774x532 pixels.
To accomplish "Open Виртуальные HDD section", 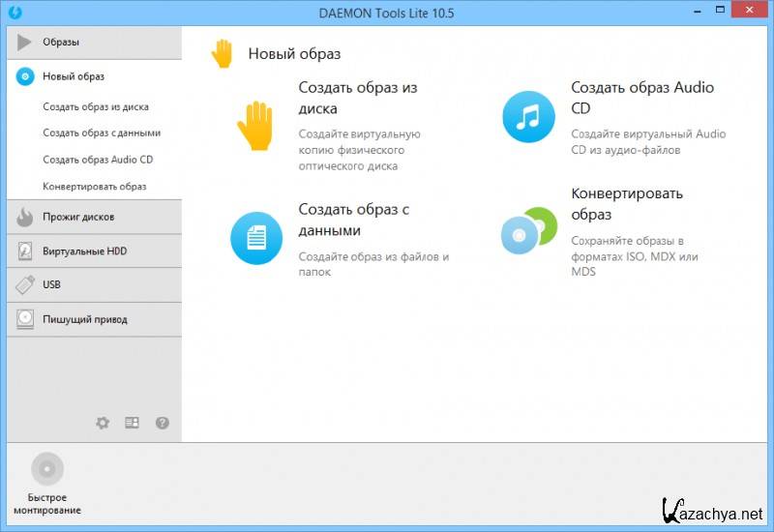I will pos(94,251).
